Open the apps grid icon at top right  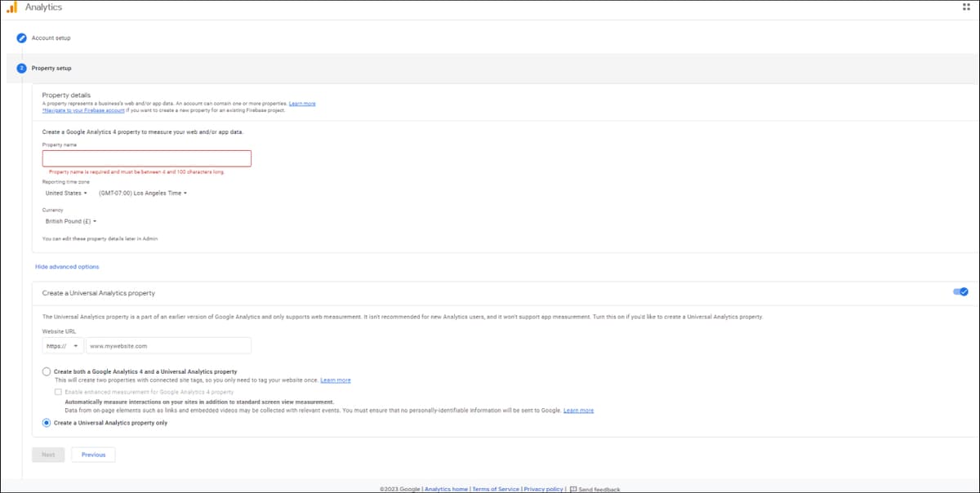[967, 7]
